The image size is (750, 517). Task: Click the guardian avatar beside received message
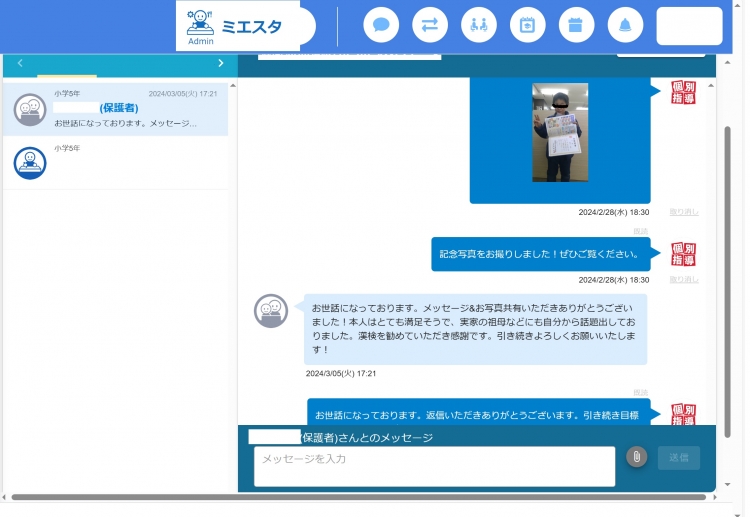tap(270, 311)
